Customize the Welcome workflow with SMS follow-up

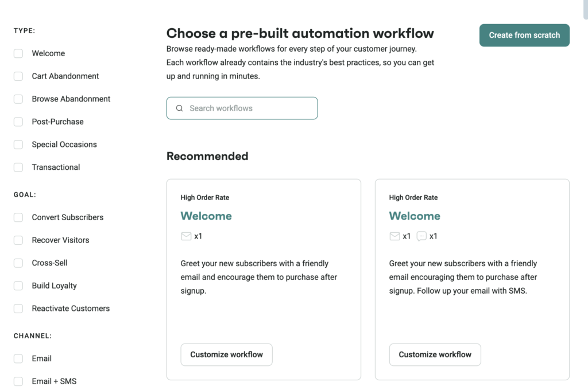point(435,355)
